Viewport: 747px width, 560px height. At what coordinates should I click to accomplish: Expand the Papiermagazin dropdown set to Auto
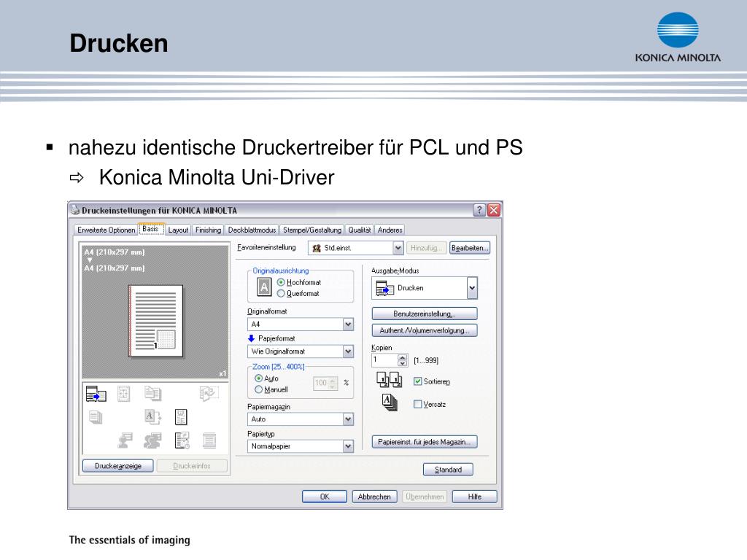point(300,419)
